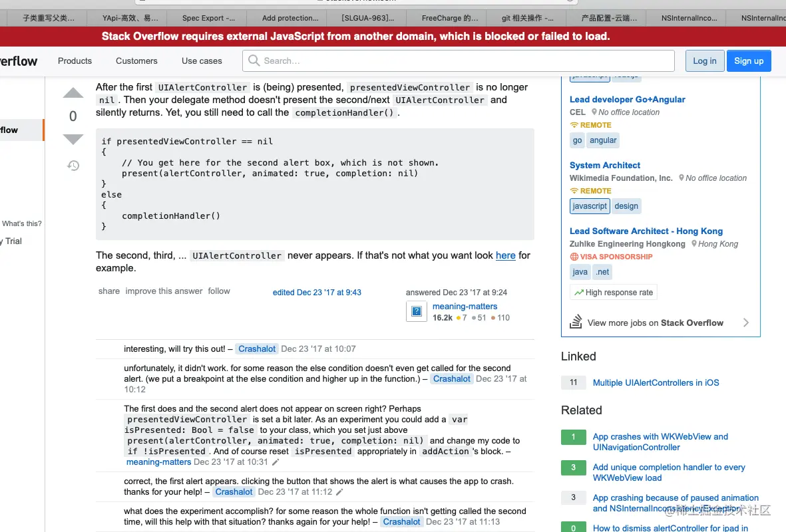Expand jobs list with right chevron
Screen dimensions: 786x532
coord(746,323)
